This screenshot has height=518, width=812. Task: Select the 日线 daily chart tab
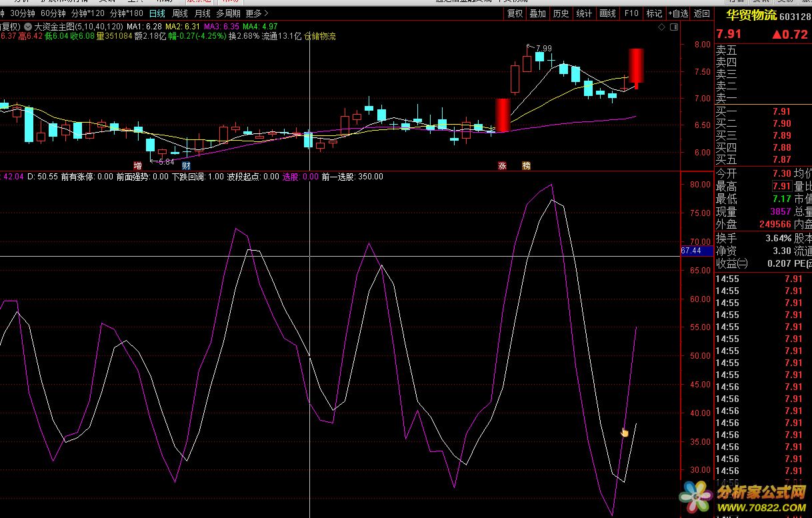(157, 13)
